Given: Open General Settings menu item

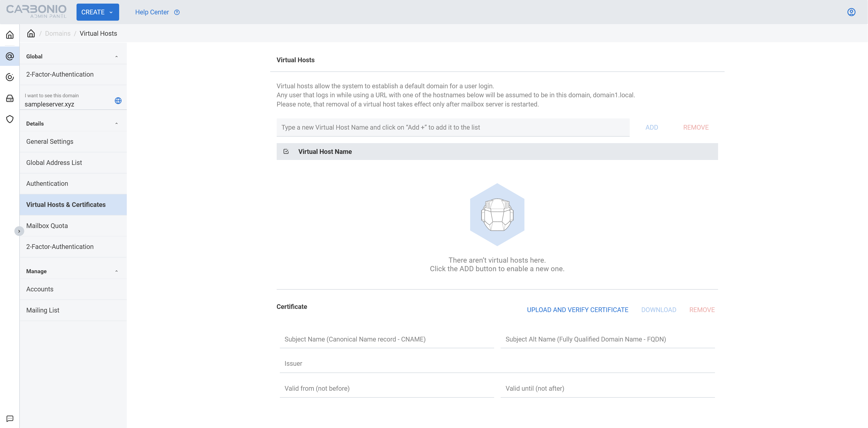Looking at the screenshot, I should [x=50, y=141].
